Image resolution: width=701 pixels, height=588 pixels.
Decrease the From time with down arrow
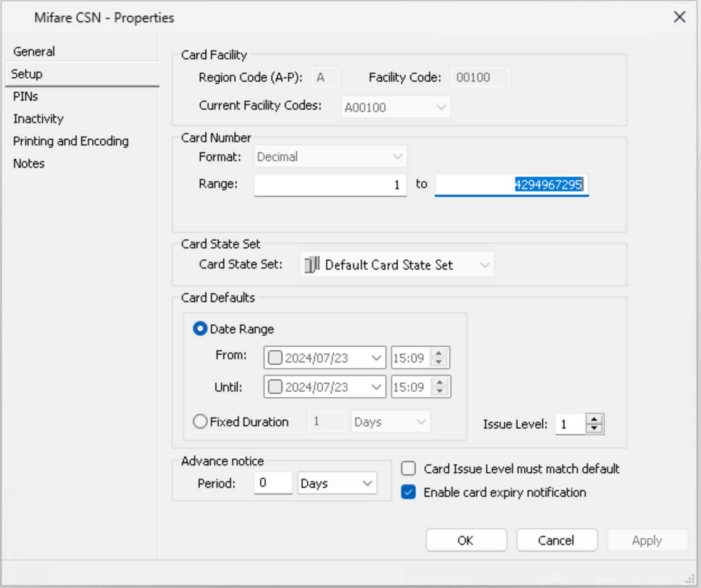(439, 362)
